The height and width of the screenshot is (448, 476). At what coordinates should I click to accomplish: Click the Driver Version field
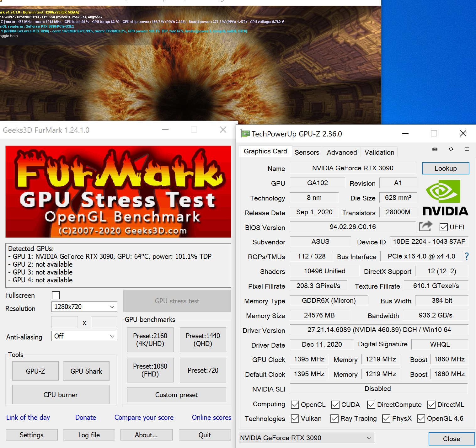tap(379, 330)
